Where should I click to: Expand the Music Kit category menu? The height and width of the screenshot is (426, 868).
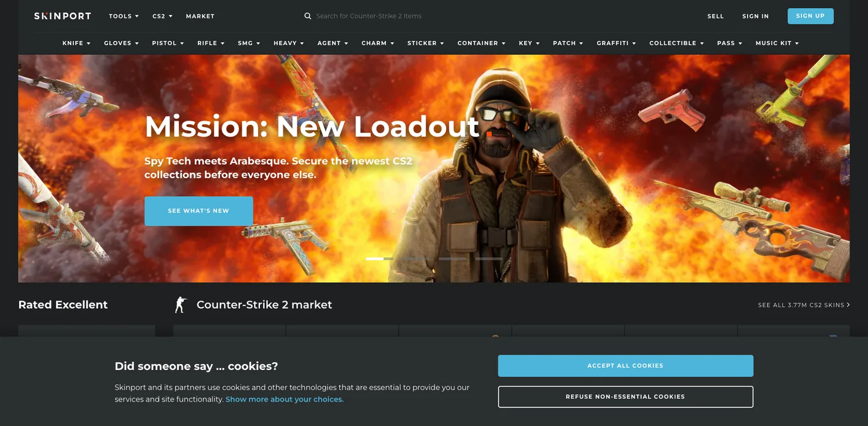coord(777,43)
